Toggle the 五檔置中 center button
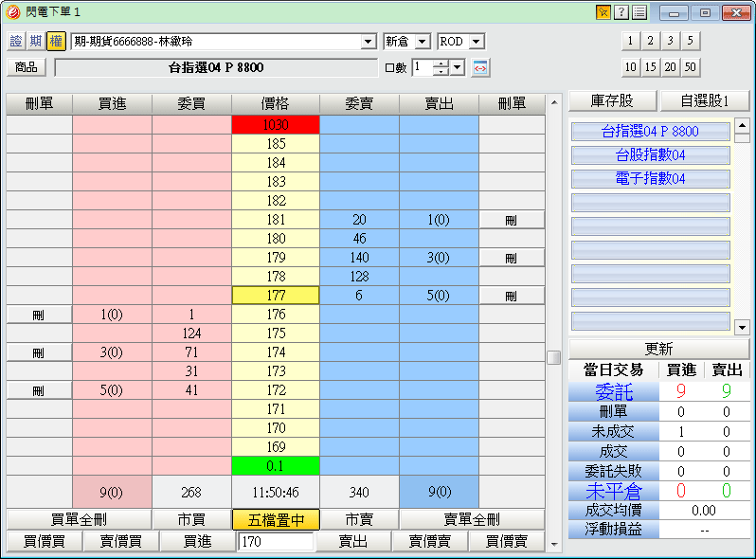The image size is (756, 559). [x=276, y=519]
